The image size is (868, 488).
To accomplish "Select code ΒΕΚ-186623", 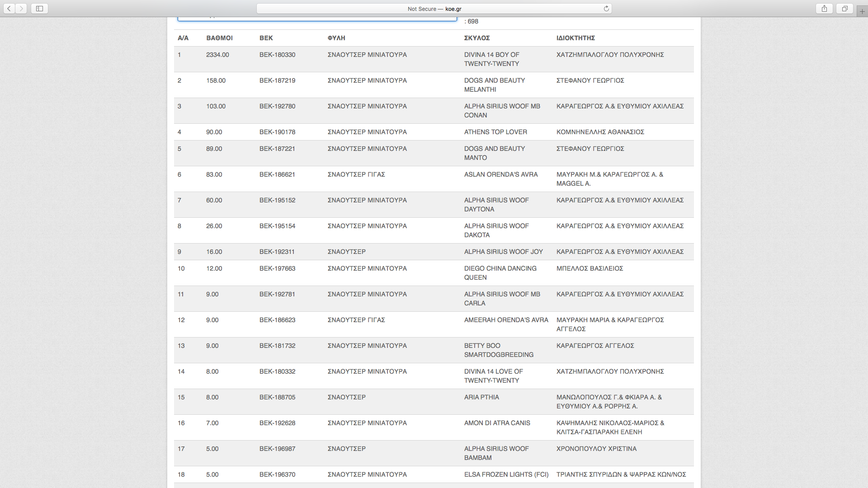I will tap(277, 320).
